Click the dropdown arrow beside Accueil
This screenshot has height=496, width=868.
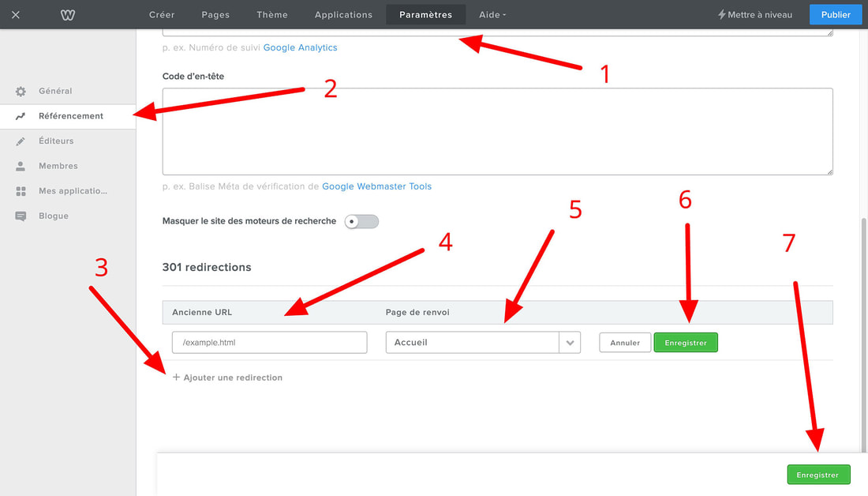coord(570,343)
